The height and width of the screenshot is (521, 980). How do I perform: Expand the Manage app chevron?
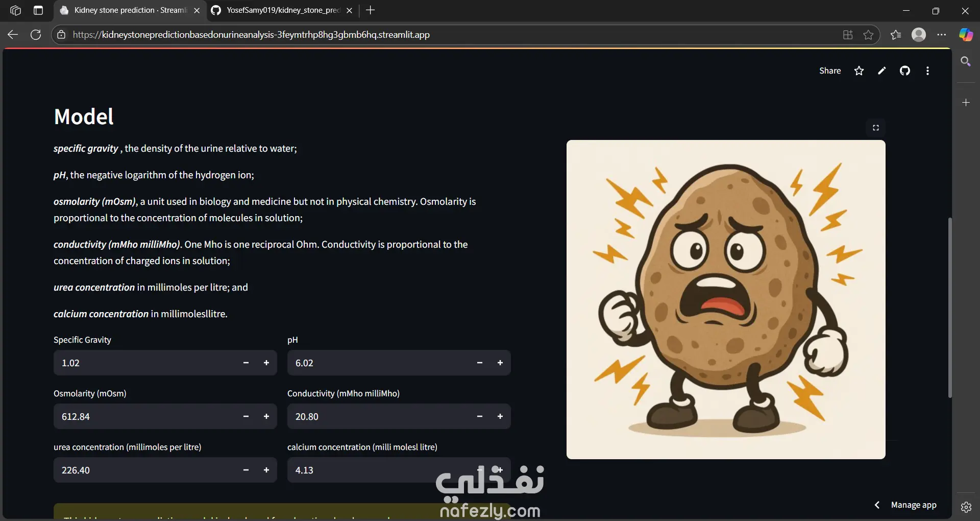click(877, 505)
